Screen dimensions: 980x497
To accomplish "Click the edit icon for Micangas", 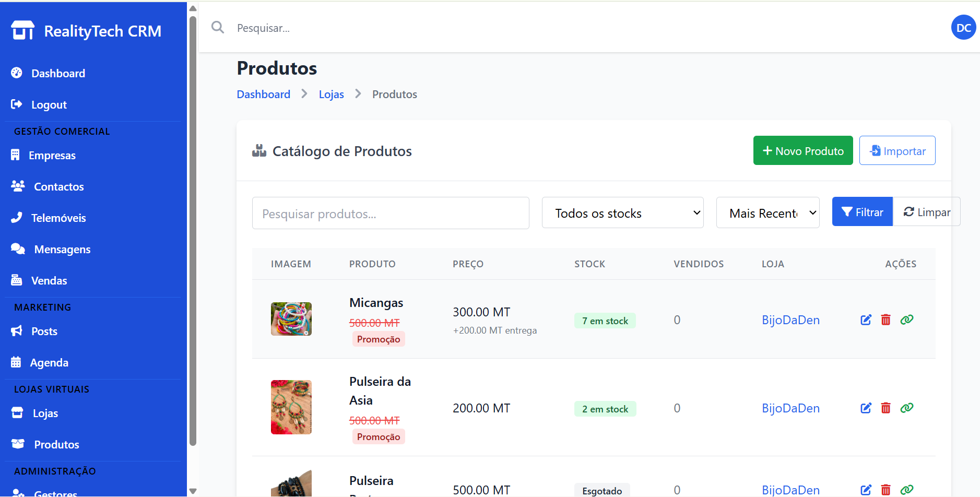I will point(866,319).
